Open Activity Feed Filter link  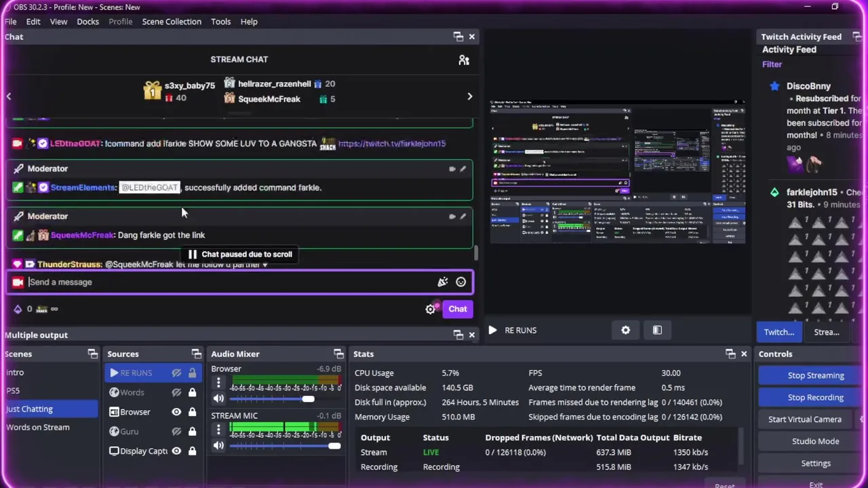pyautogui.click(x=772, y=64)
